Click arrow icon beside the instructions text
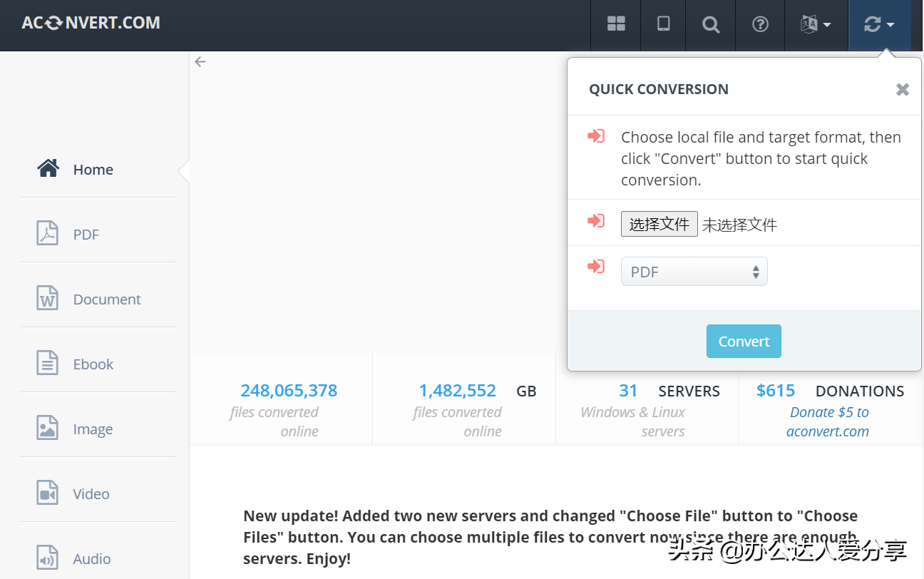 (x=596, y=136)
